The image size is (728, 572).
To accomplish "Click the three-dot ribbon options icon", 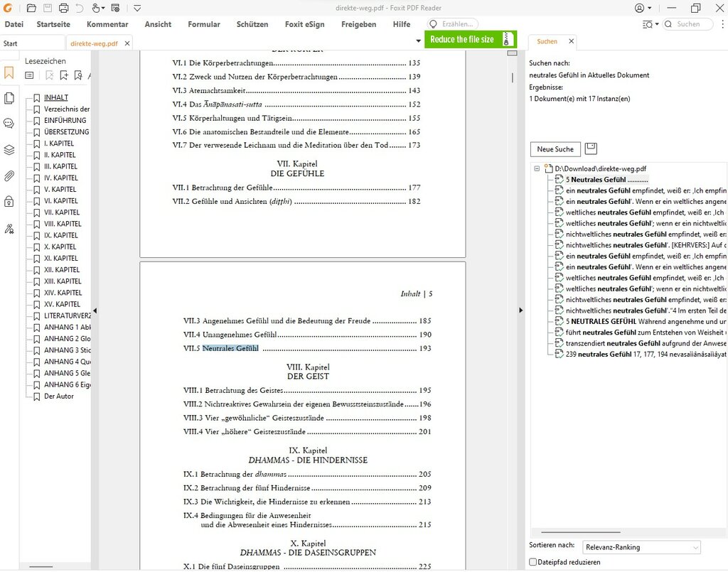I will click(722, 24).
